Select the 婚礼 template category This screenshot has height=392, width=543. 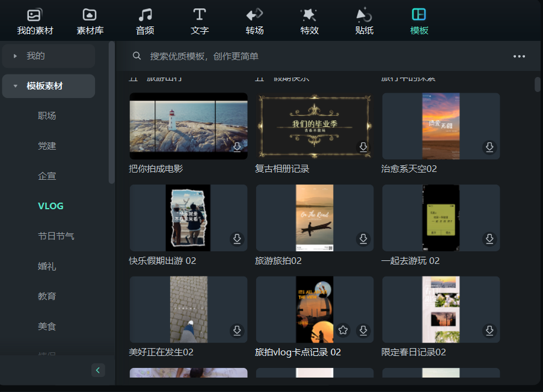(51, 266)
